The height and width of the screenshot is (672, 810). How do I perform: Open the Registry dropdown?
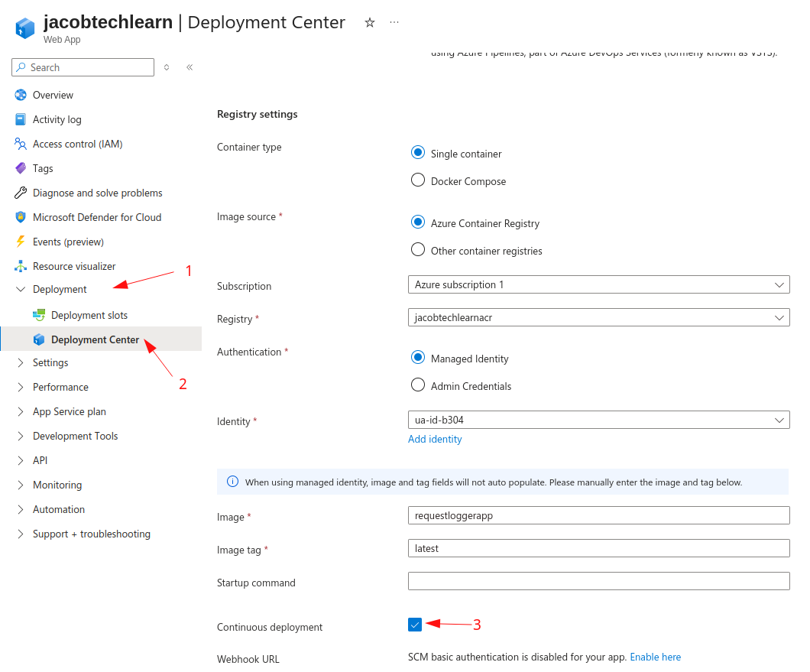coord(598,317)
